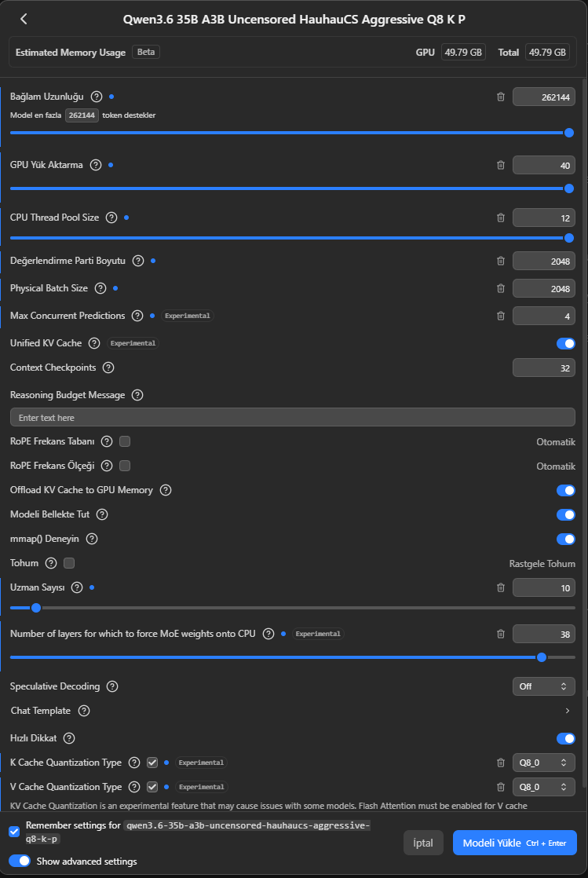
Task: Click the Uzman Sayısı slider handle
Action: (36, 608)
